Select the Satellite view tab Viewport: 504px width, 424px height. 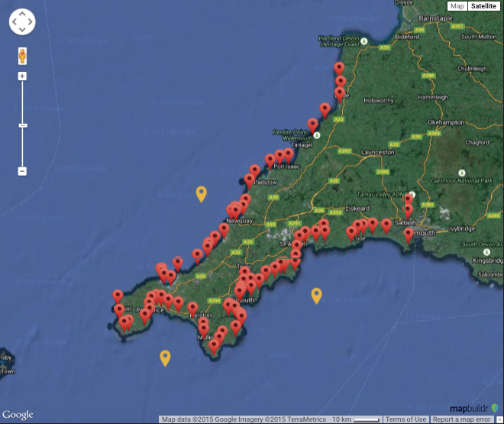coord(483,6)
